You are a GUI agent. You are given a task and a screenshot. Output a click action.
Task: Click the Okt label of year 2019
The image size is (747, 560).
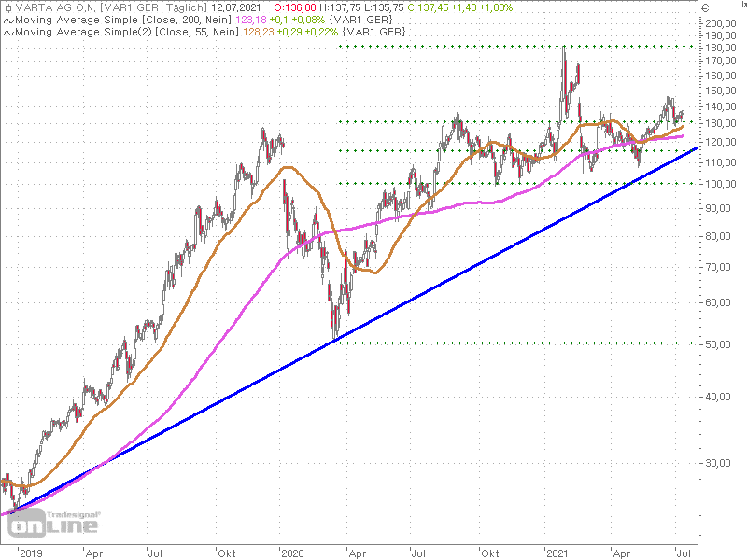[x=227, y=553]
